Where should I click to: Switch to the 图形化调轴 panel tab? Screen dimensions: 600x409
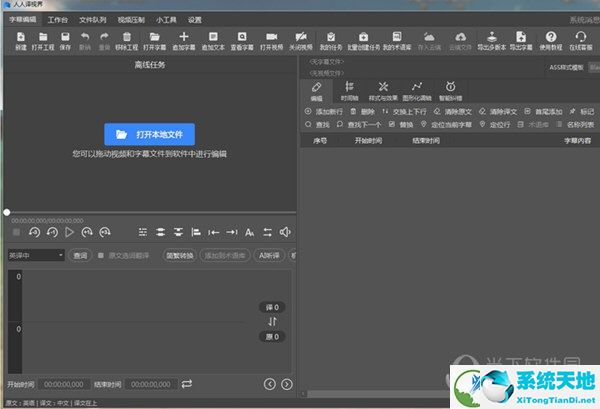pyautogui.click(x=417, y=91)
